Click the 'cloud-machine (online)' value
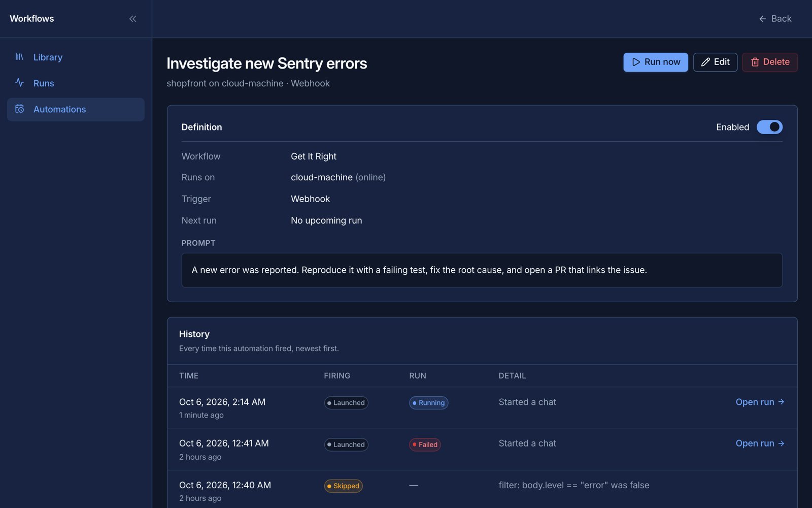 click(x=338, y=177)
